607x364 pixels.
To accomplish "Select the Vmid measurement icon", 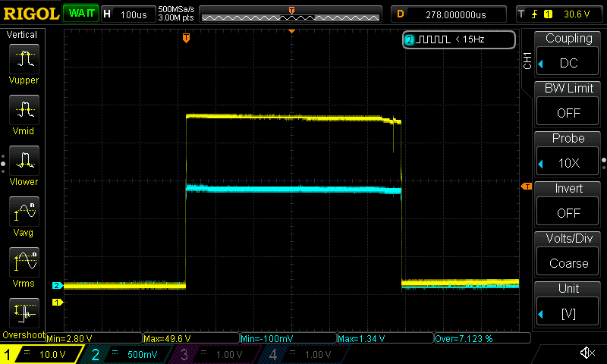I will 24,109.
